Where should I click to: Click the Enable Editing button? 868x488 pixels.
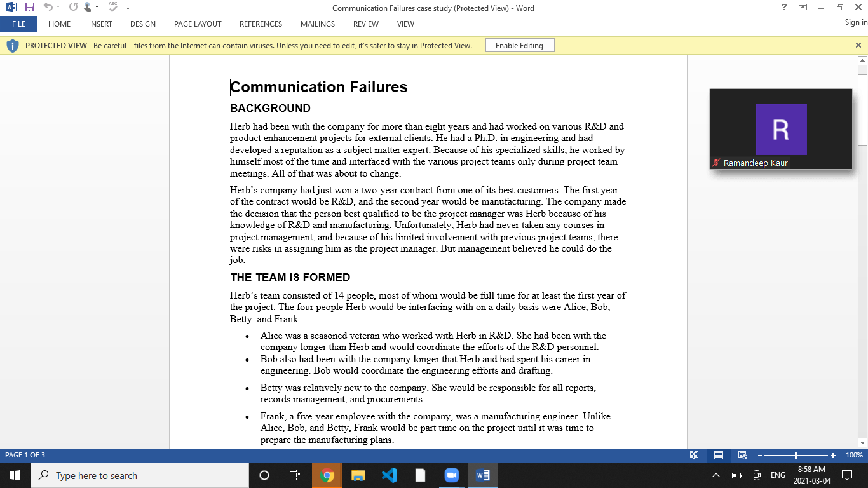[x=519, y=45]
